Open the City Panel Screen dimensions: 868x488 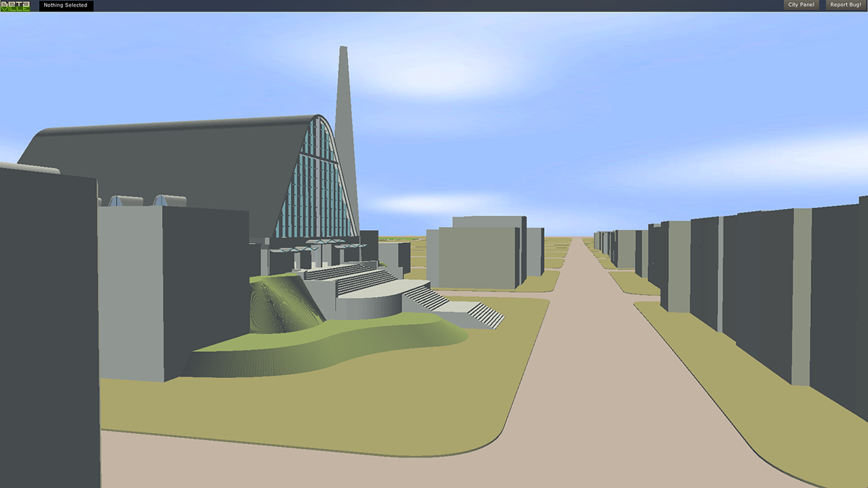[x=801, y=5]
